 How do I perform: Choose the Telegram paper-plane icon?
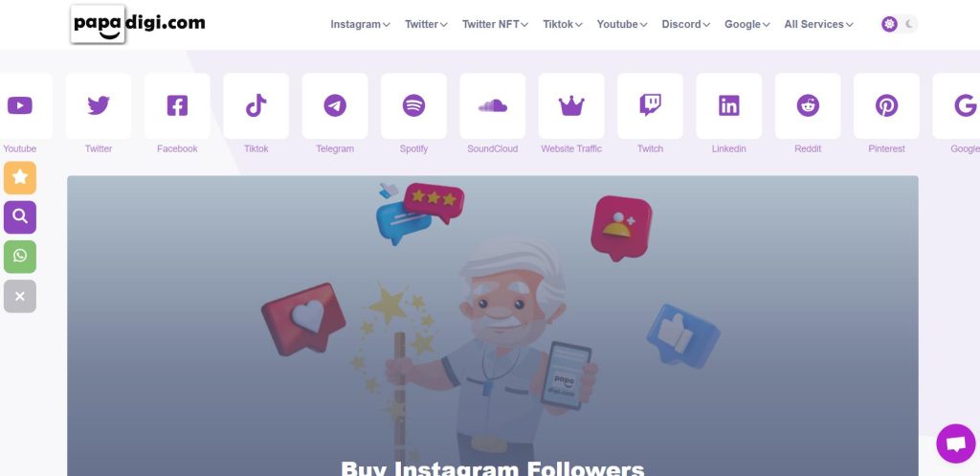tap(335, 105)
